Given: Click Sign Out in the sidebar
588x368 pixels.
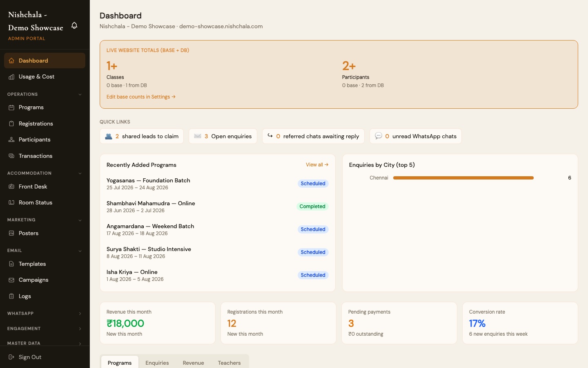Looking at the screenshot, I should pyautogui.click(x=45, y=357).
